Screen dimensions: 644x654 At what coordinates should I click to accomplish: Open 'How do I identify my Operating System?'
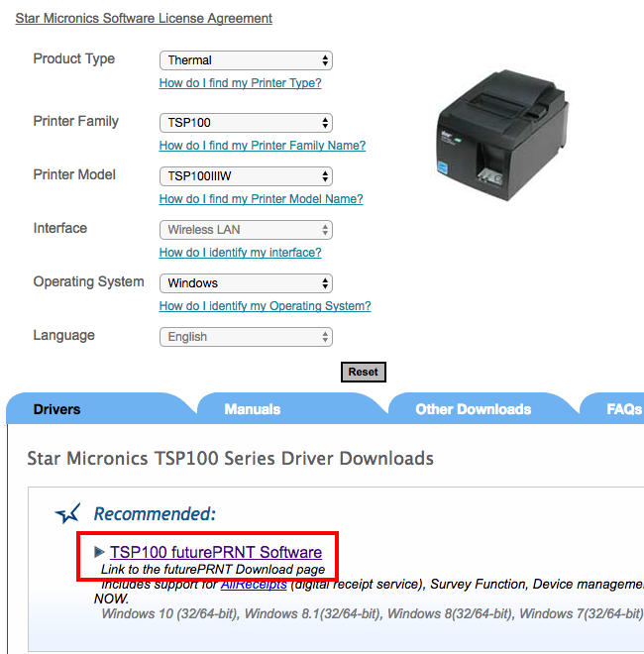[265, 306]
